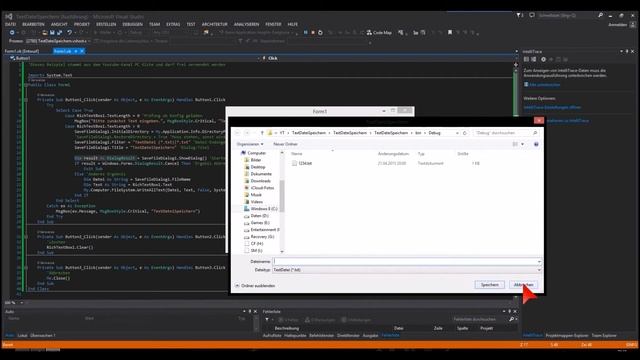Click the feedback speech bubble icon
The height and width of the screenshot is (360, 640).
[x=532, y=15]
